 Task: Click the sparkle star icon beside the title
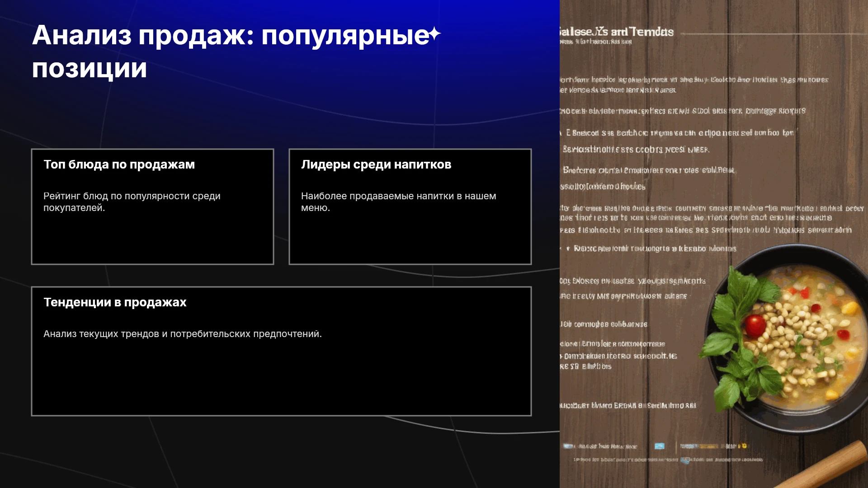434,34
